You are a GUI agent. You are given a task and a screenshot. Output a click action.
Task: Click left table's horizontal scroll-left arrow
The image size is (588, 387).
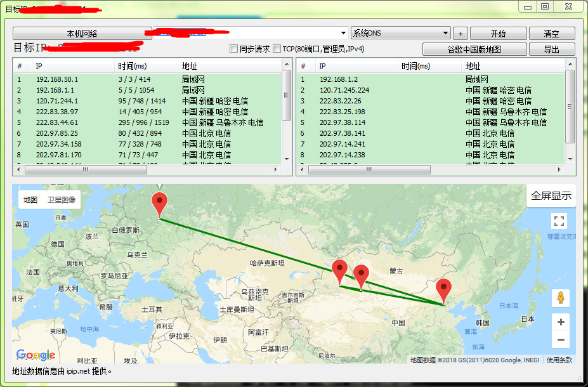tap(19, 170)
